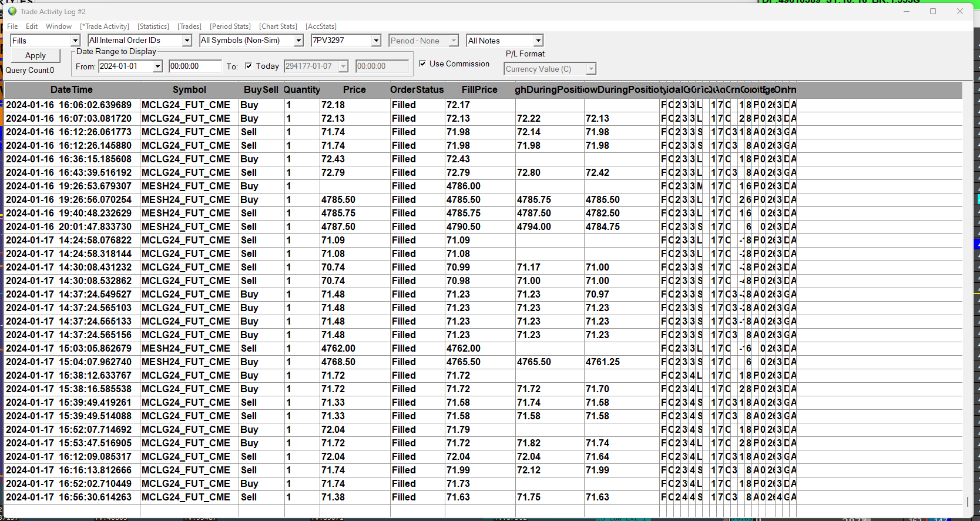Click the vertical scrollbar of the trade list
This screenshot has width=980, height=521.
(x=968, y=294)
